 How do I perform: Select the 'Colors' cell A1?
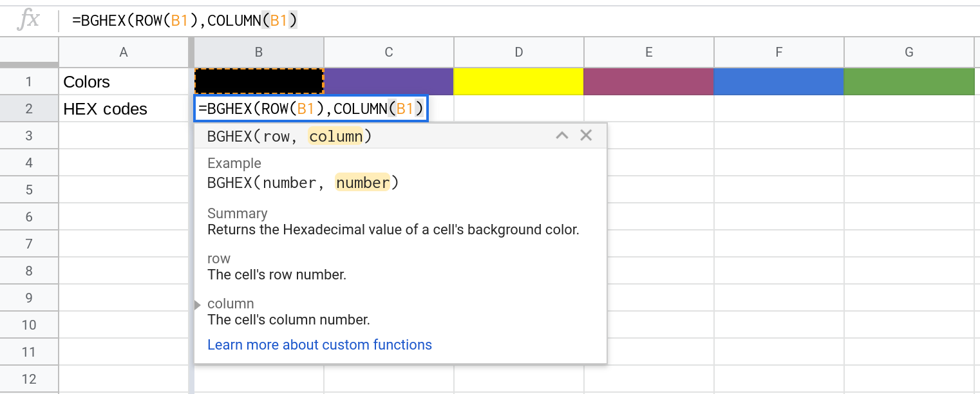pos(124,82)
